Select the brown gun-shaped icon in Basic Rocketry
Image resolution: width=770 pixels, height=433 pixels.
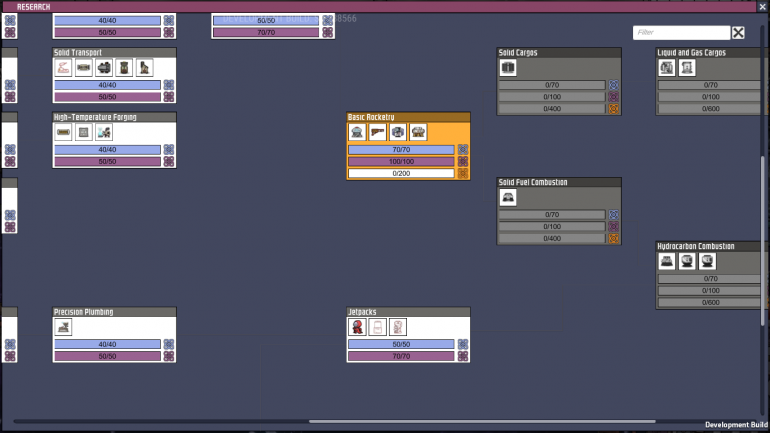[x=377, y=132]
